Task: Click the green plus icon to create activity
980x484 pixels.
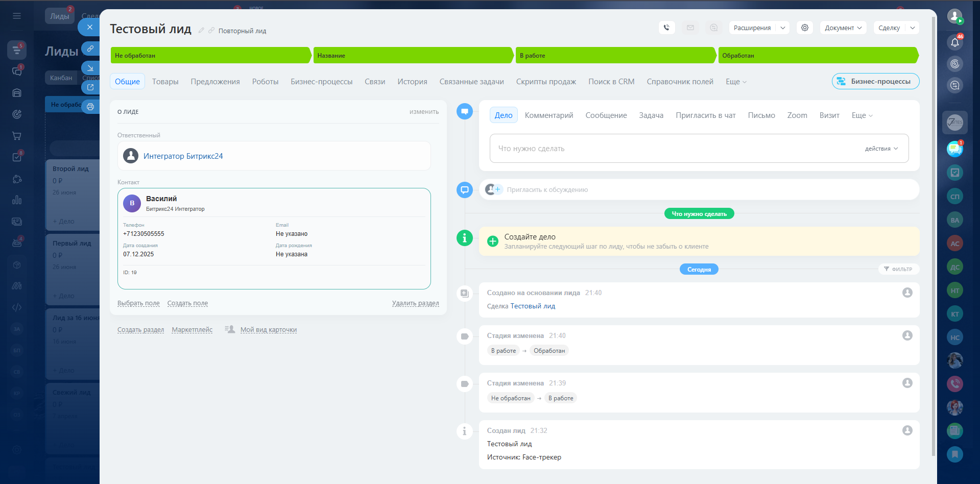Action: 493,241
